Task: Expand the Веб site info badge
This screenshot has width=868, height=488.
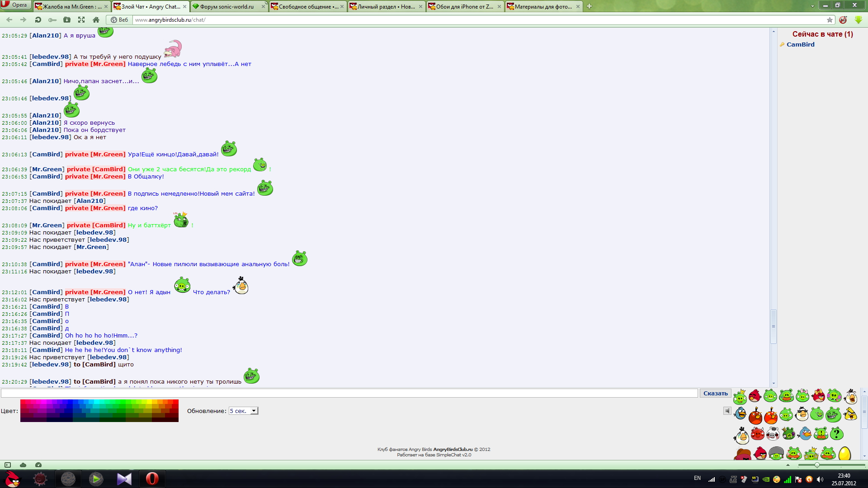Action: tap(119, 20)
